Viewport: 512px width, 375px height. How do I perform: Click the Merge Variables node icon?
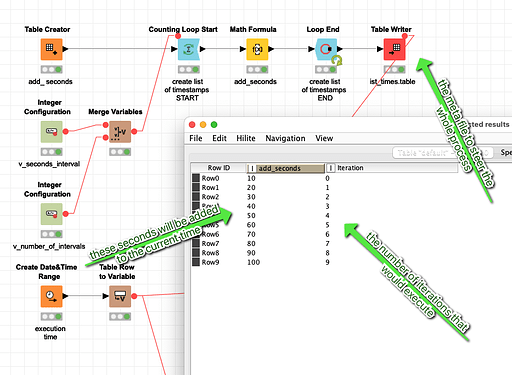tap(120, 132)
